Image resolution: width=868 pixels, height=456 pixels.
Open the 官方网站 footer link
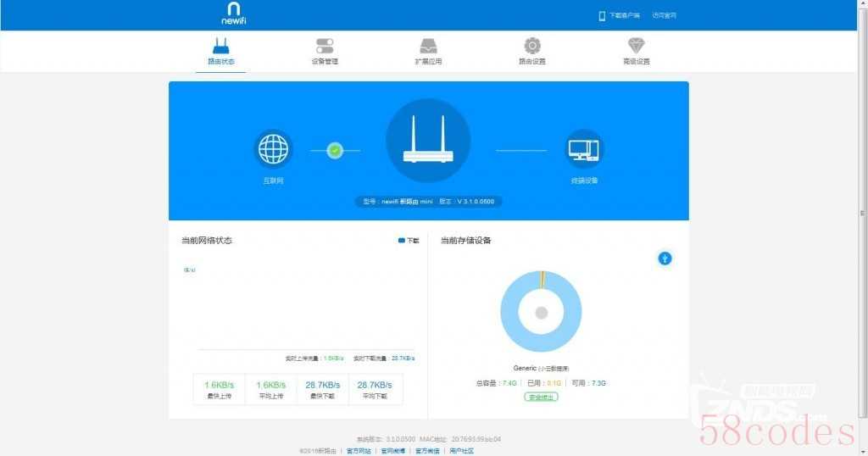pyautogui.click(x=358, y=450)
